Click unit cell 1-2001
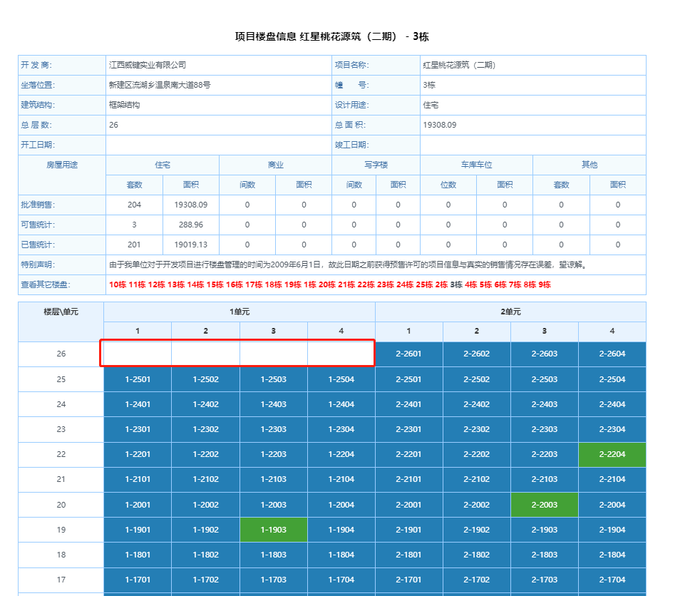 138,505
